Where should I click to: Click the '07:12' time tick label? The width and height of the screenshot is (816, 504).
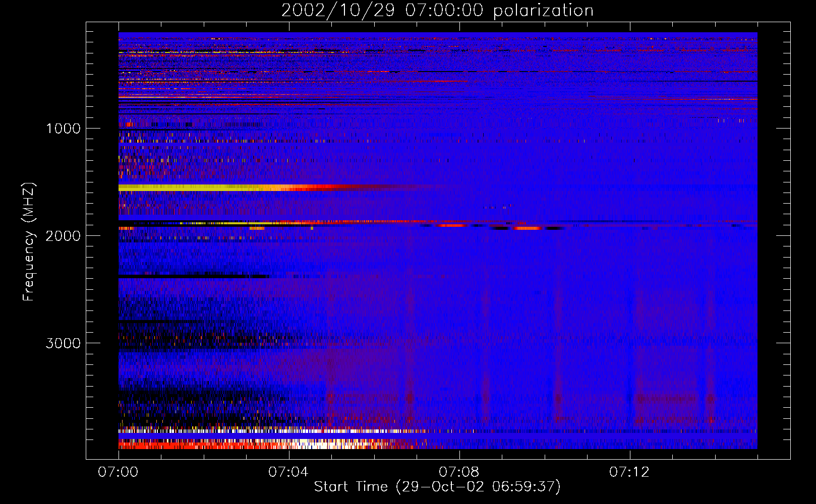coord(629,472)
